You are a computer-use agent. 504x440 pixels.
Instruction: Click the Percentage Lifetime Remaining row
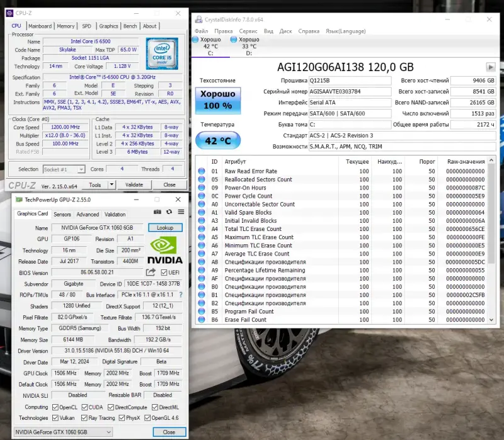(x=341, y=270)
